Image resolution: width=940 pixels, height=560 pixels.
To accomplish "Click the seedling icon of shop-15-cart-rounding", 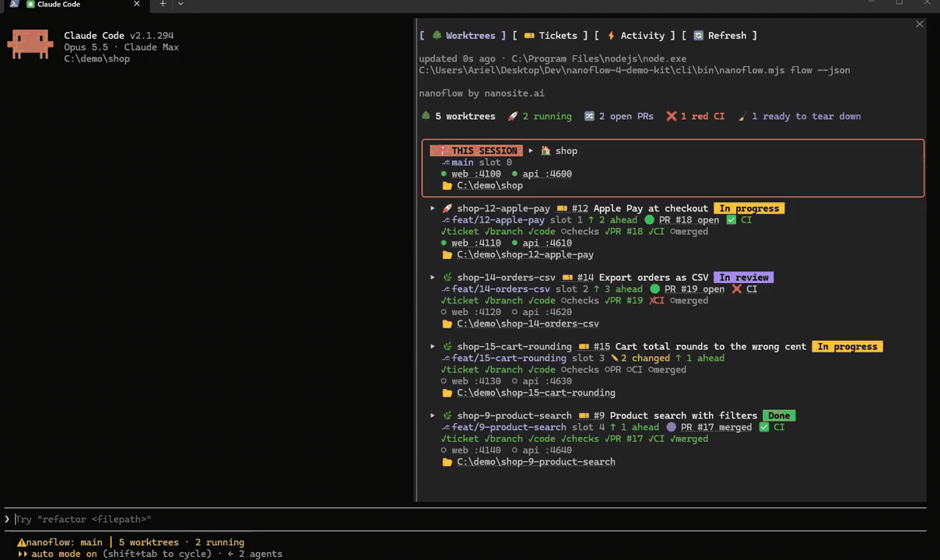I will pos(447,347).
